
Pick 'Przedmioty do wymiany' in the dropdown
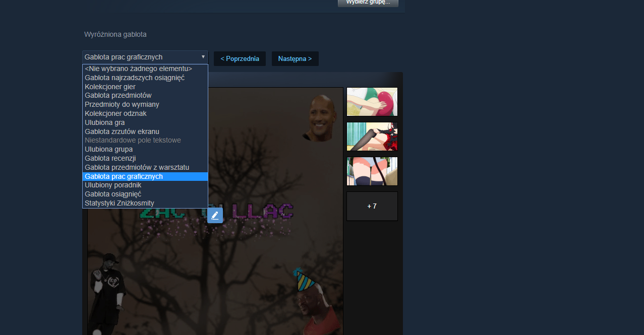(x=122, y=104)
